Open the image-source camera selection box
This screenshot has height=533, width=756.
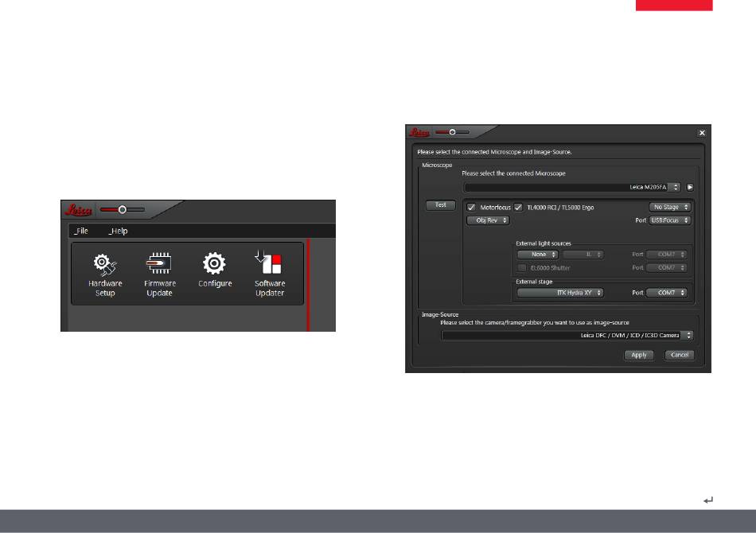pyautogui.click(x=567, y=336)
